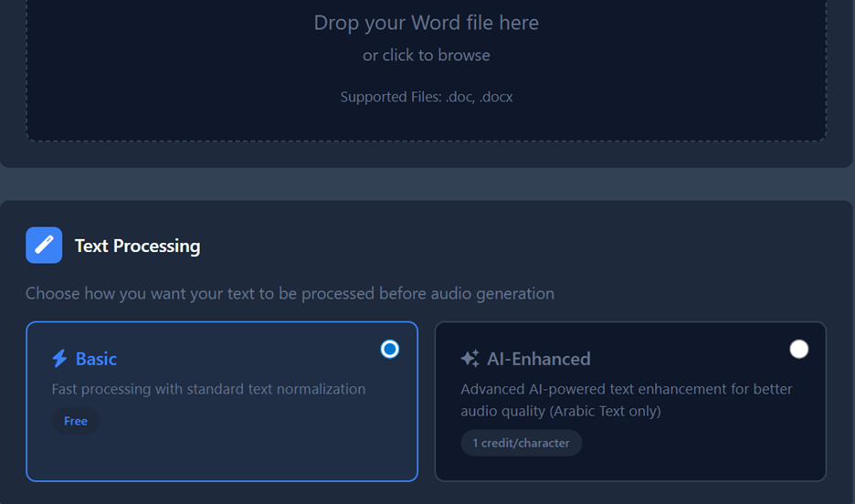Click the 'Basic' option title

tap(96, 359)
